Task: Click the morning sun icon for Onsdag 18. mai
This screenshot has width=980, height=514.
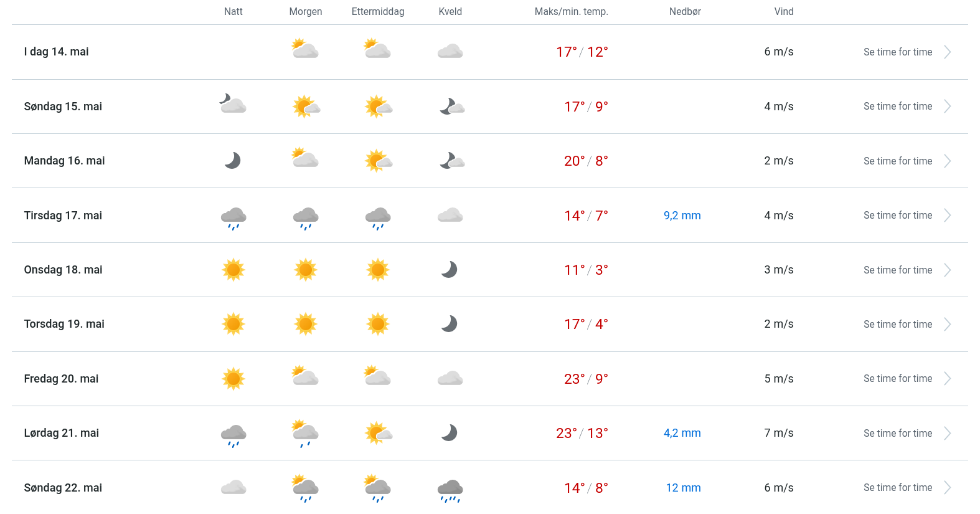Action: coord(305,270)
